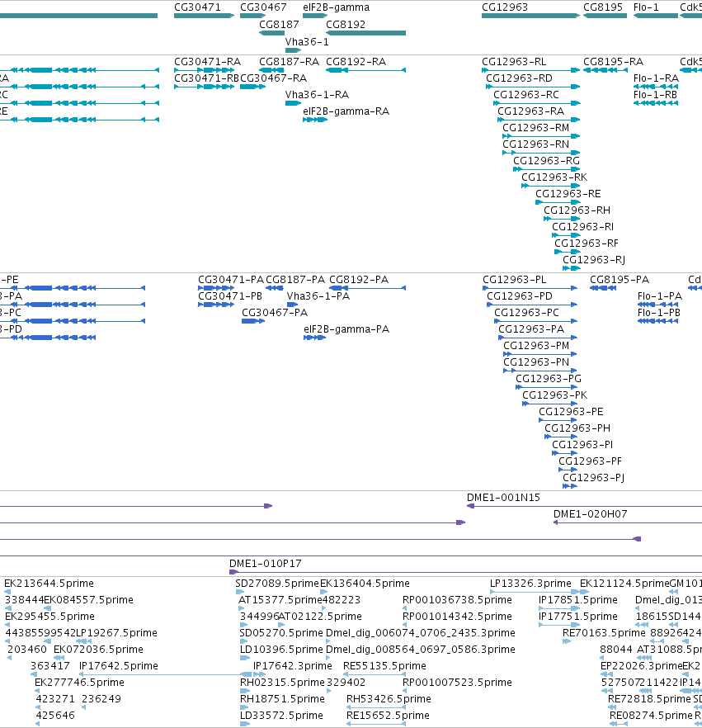702x728 pixels.
Task: Click transcript CG12963-RL
Action: coord(514,62)
